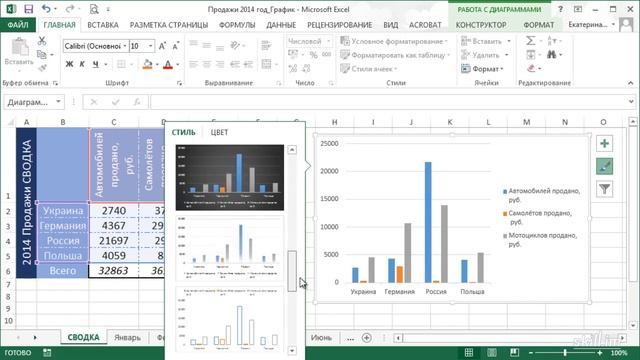Open the font size dropdown showing 10
Viewport: 640px width, 360px height.
tap(151, 46)
